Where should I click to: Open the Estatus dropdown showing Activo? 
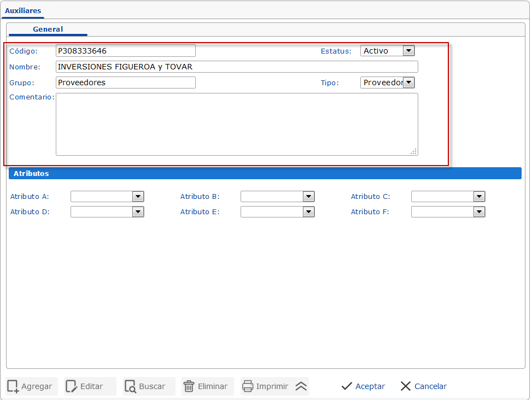tap(408, 50)
